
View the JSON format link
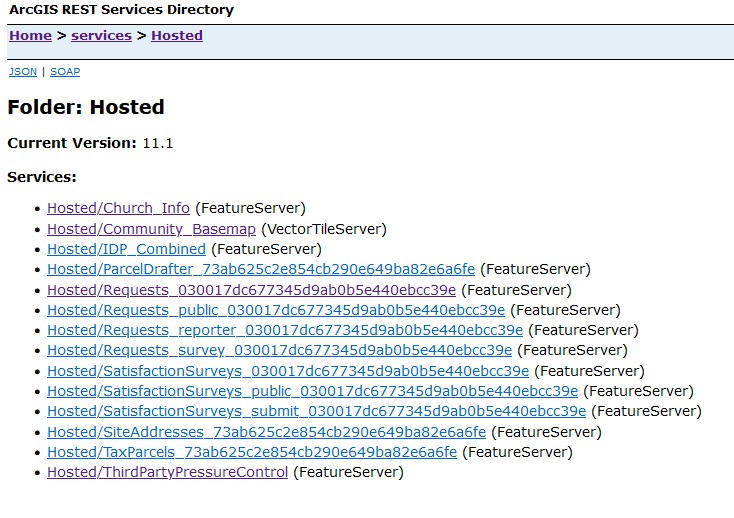point(22,72)
